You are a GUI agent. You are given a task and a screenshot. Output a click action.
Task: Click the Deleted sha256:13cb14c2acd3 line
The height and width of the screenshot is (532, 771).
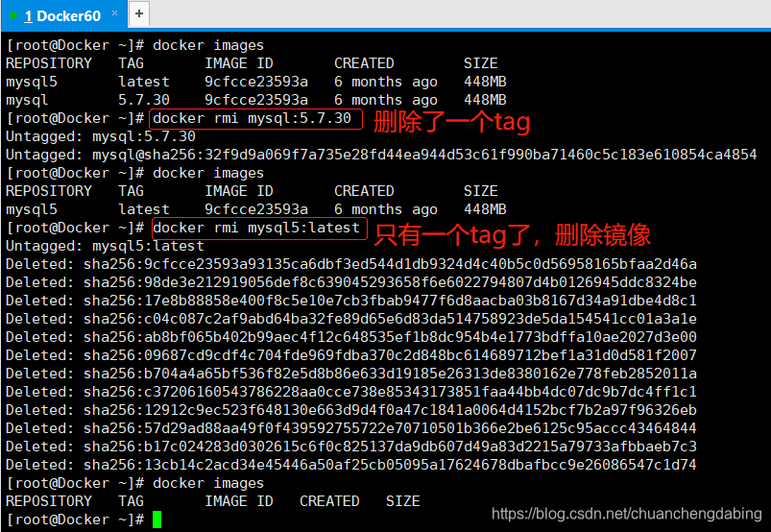(351, 465)
